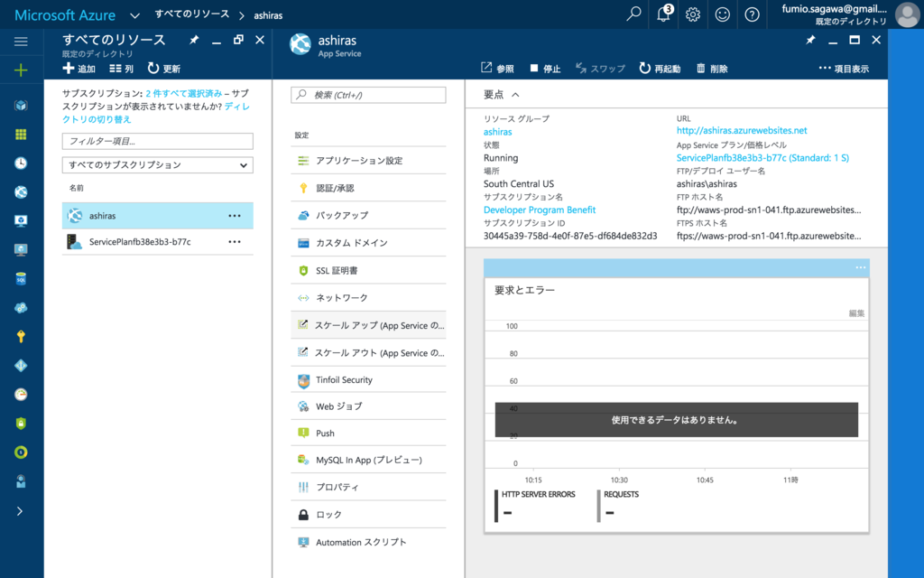Open the SQL databases sidebar icon

coord(21,278)
